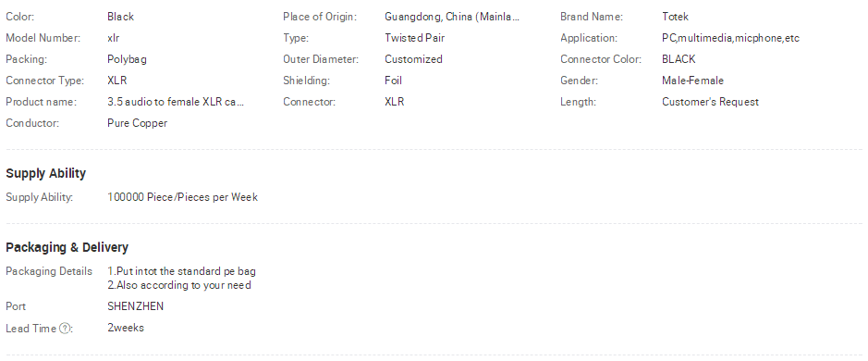
Task: Click the Model Number value 'xlr'
Action: point(114,38)
